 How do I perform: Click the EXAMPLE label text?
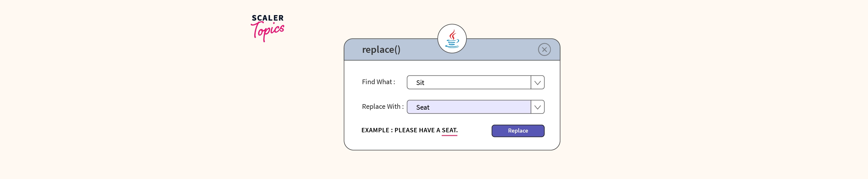click(x=375, y=130)
